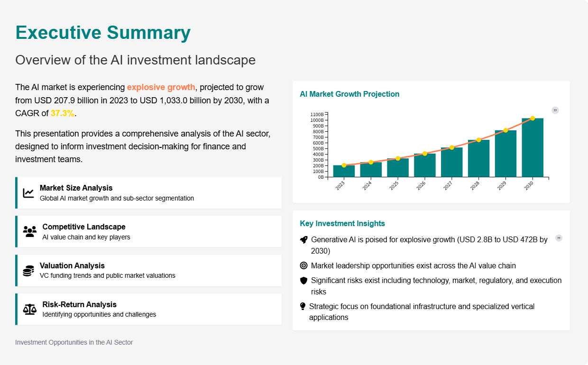Click the quote comment badge on the chart
Image resolution: width=588 pixels, height=365 pixels.
coord(555,110)
